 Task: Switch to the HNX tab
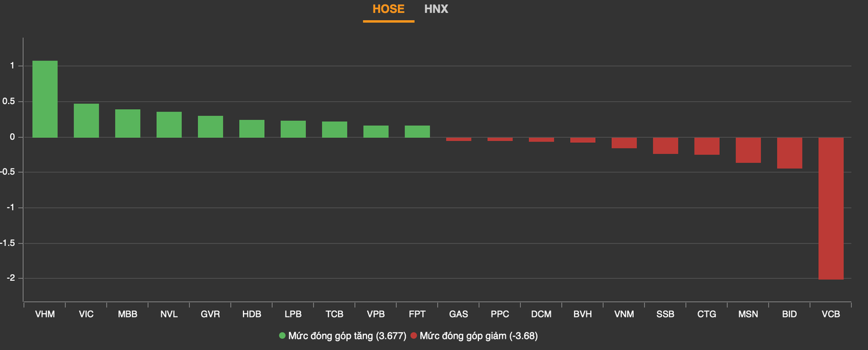point(436,9)
